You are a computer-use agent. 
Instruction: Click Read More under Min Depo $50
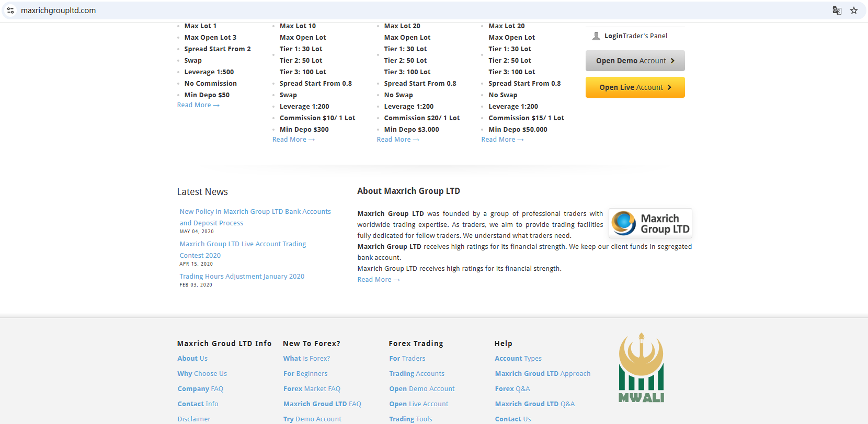click(198, 105)
